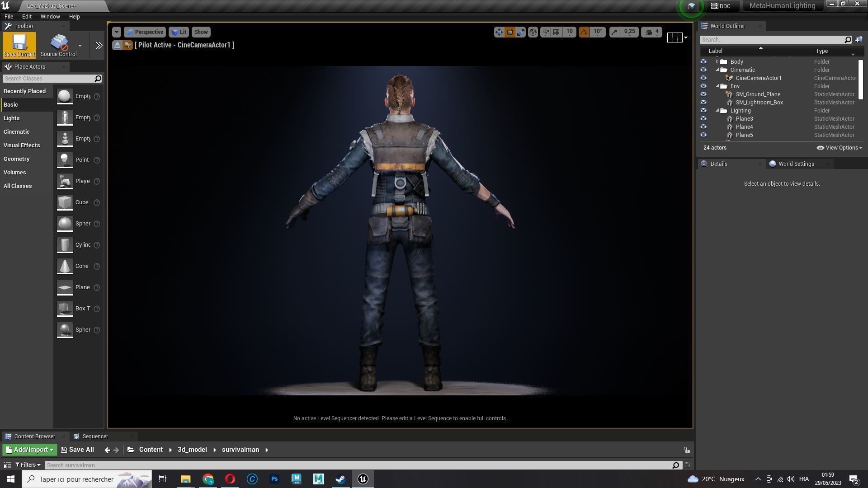Open Window menu
The height and width of the screenshot is (488, 868).
click(x=50, y=16)
